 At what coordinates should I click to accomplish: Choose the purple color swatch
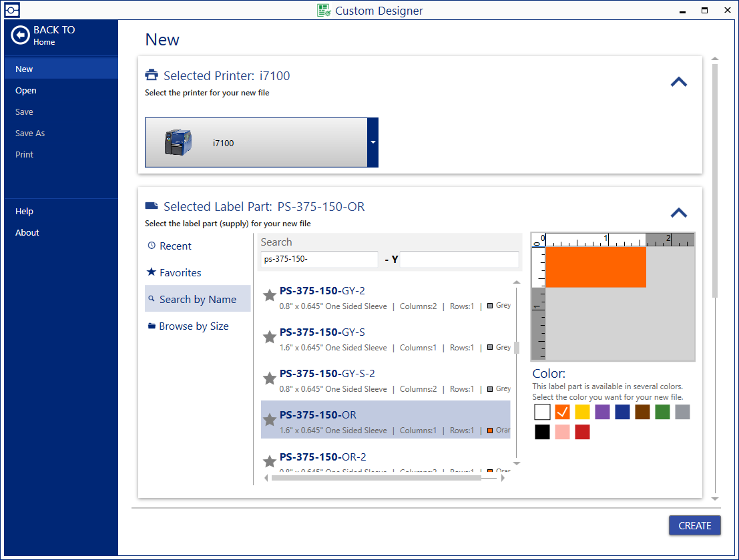tap(602, 412)
